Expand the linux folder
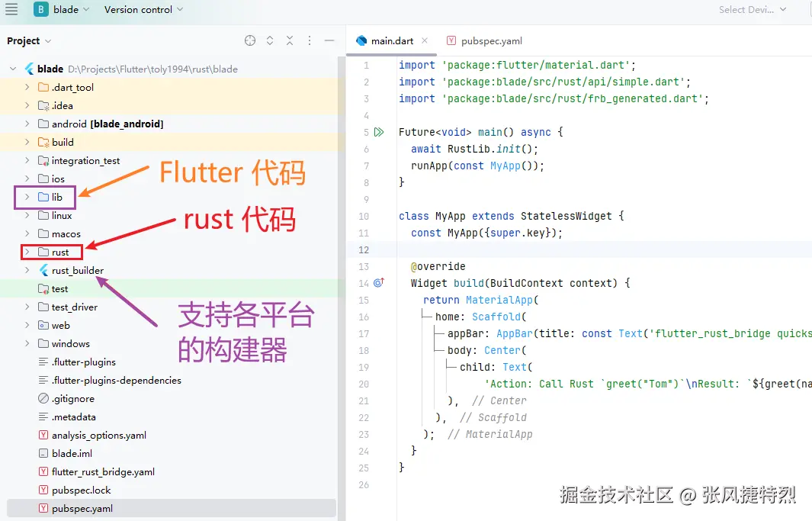Viewport: 812px width, 521px height. [x=27, y=215]
